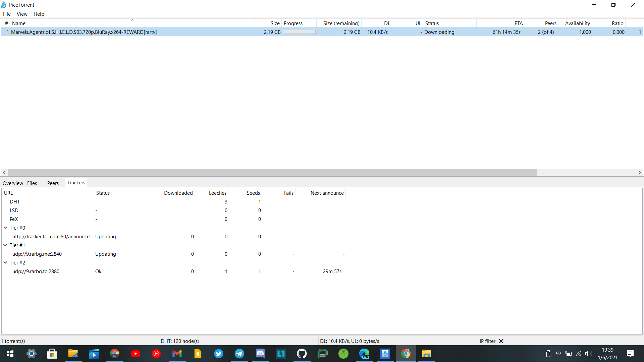Open Twitter taskbar icon
Image resolution: width=644 pixels, height=362 pixels.
point(218,354)
